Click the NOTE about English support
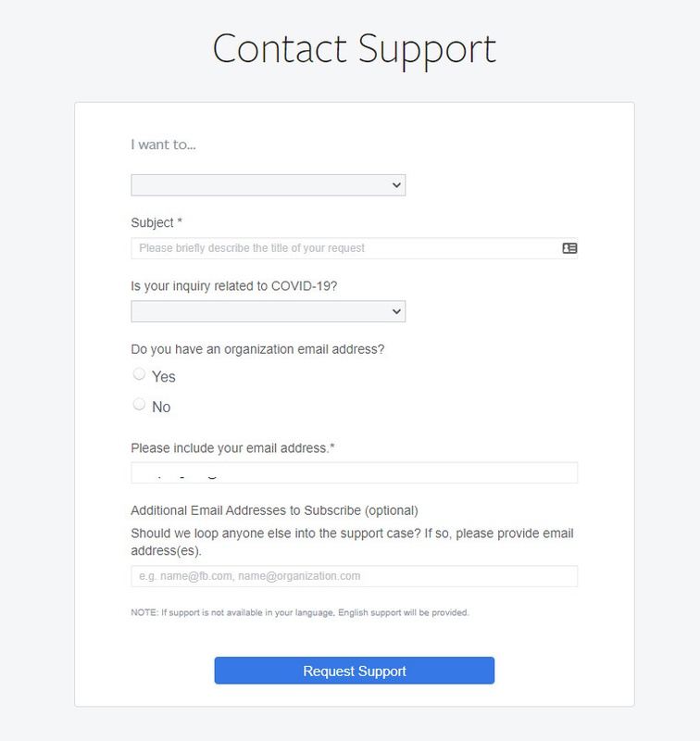The height and width of the screenshot is (741, 700). 300,612
